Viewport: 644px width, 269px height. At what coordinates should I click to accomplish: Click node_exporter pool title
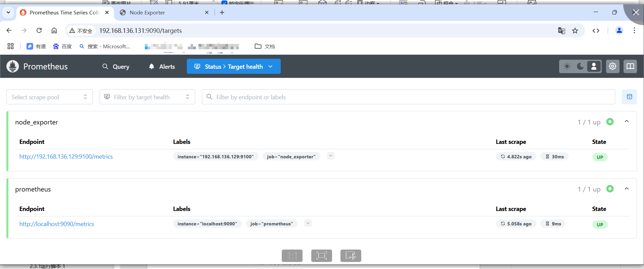(37, 122)
